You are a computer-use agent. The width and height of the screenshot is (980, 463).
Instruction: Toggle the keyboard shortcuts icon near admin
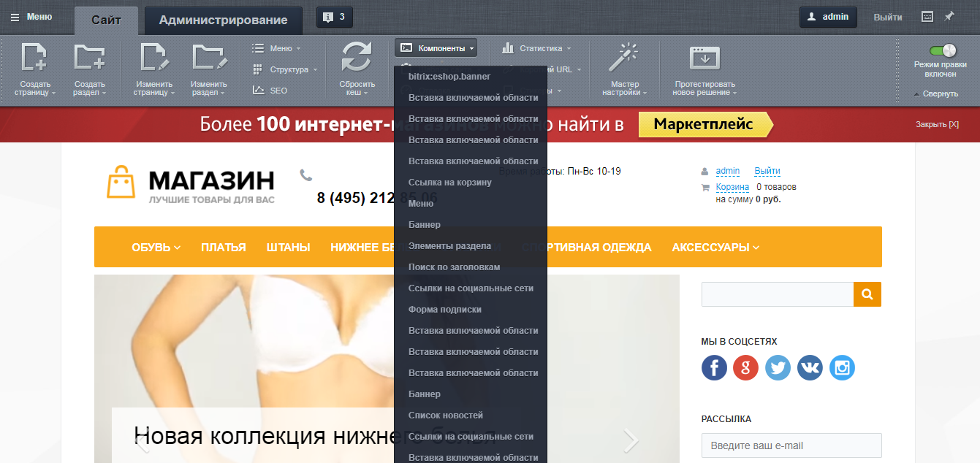tap(926, 16)
